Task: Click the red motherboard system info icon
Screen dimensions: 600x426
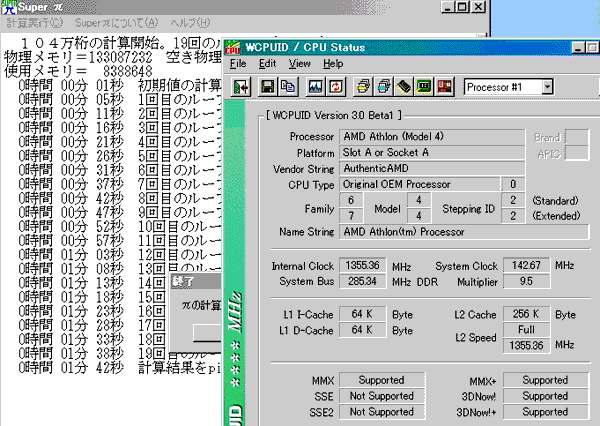Action: pyautogui.click(x=444, y=87)
